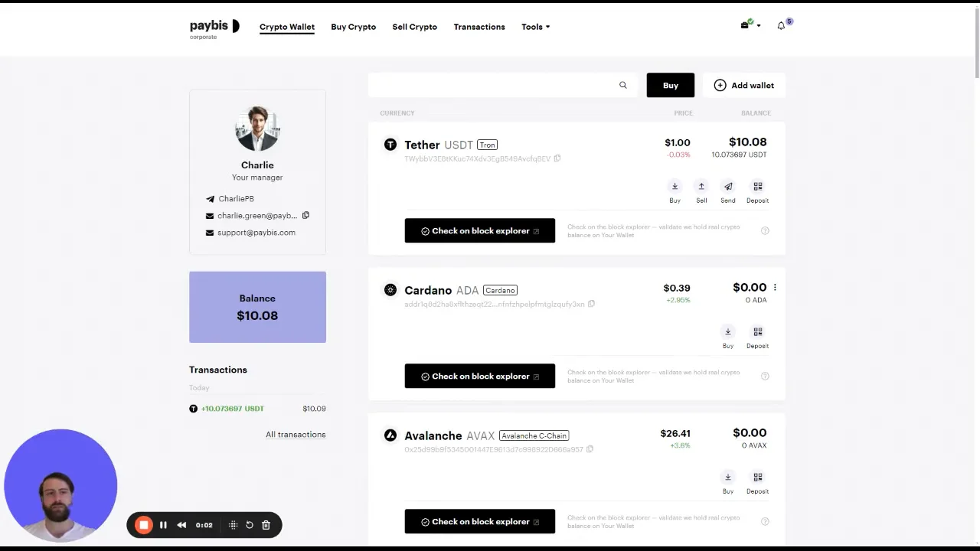Check Cardano on block explorer
Screen dimensions: 980x551
(479, 376)
